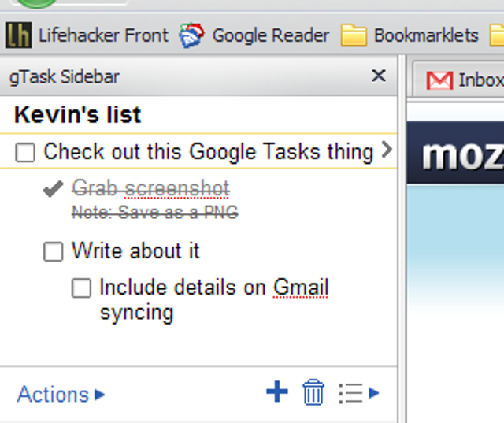Tick the 'Write about it' checkbox

(x=53, y=252)
